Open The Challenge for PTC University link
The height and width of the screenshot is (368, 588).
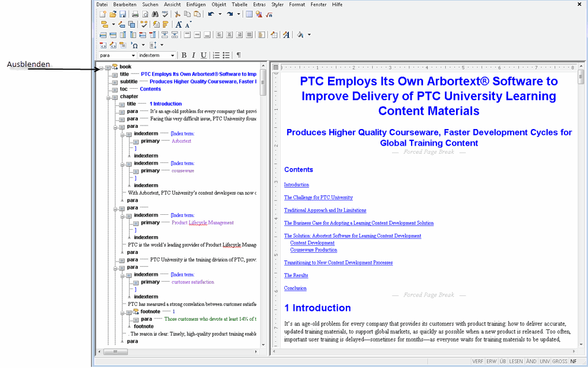pos(318,198)
